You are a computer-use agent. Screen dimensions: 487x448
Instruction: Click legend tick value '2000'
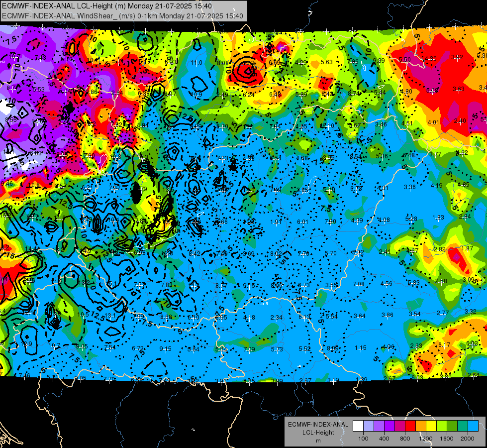pos(467,439)
